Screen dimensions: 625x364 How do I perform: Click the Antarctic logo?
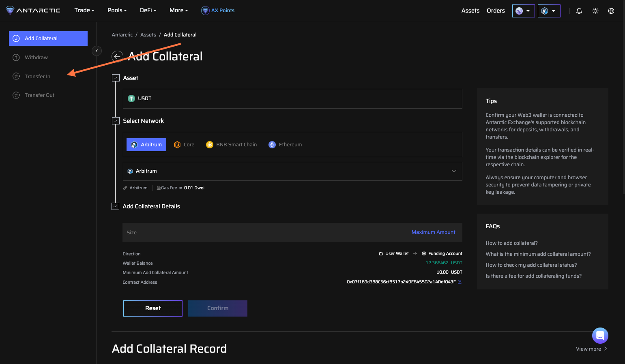pyautogui.click(x=33, y=11)
